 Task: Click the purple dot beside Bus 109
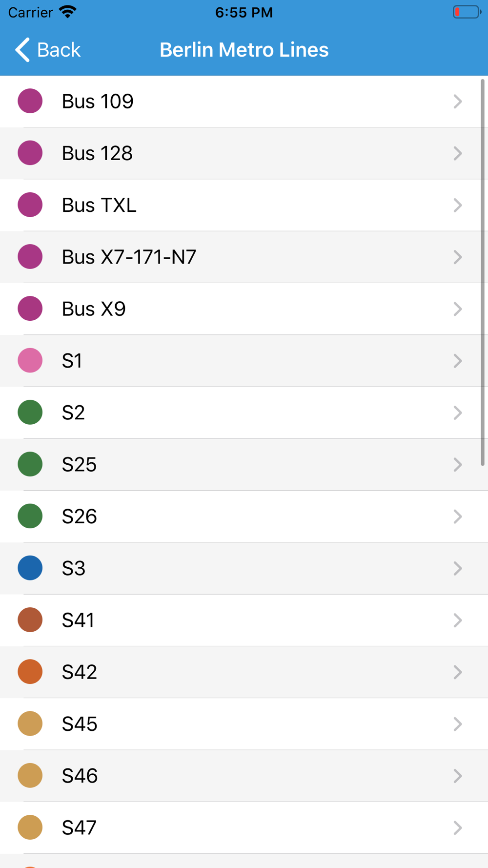coord(30,101)
